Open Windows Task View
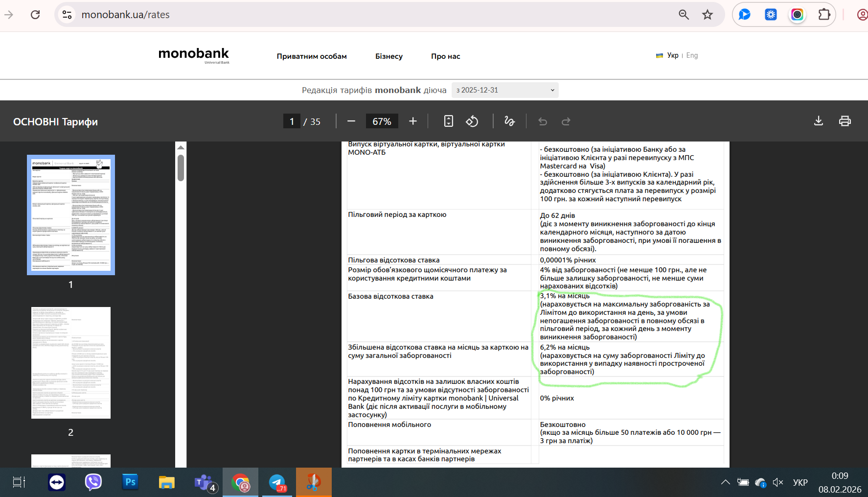This screenshot has width=868, height=497. point(19,482)
